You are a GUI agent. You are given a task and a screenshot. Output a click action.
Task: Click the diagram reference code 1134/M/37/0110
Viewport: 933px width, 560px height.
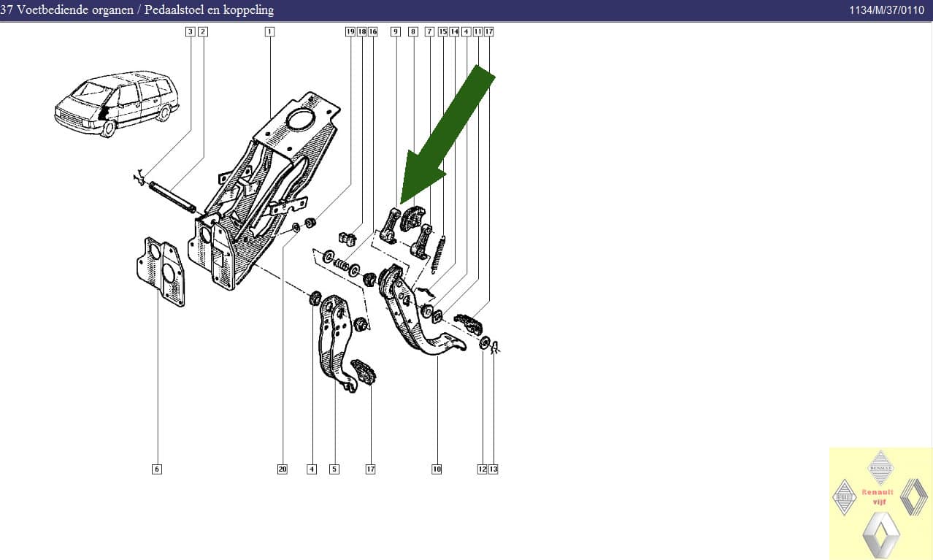(x=886, y=10)
